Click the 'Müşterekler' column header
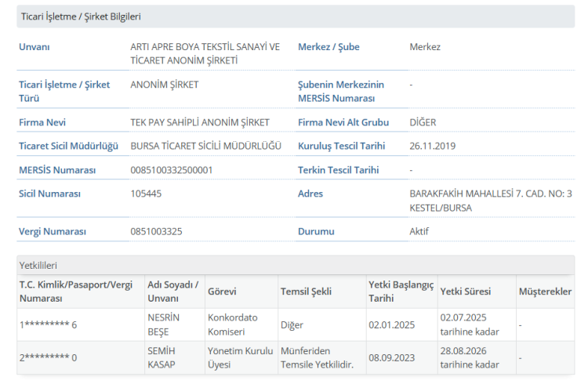This screenshot has height=384, width=588. point(545,292)
